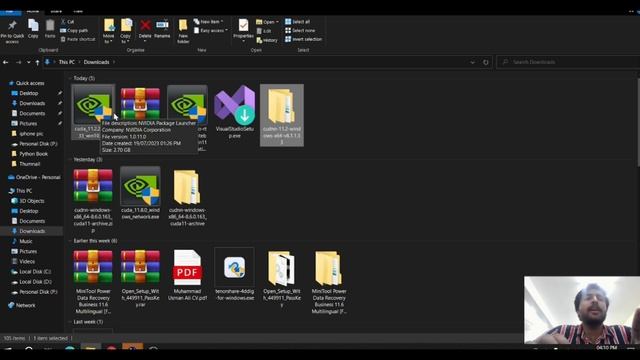Open the New item dropdown
The height and width of the screenshot is (360, 640).
209,22
